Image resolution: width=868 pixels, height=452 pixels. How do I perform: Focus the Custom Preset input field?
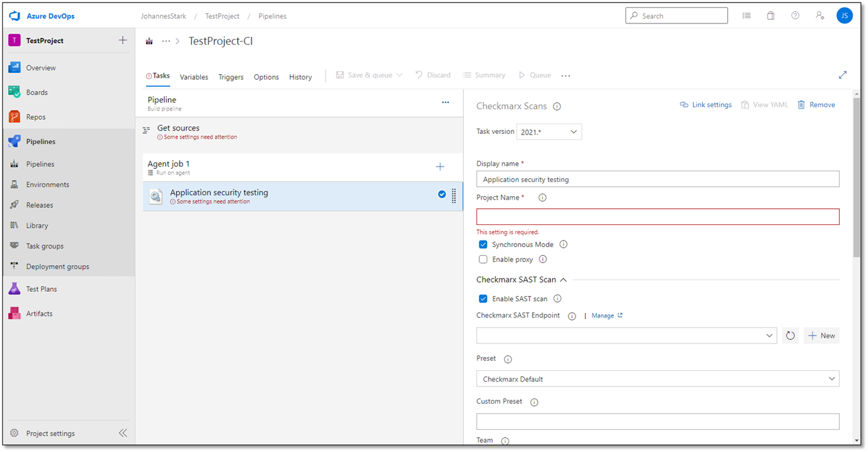[x=658, y=421]
